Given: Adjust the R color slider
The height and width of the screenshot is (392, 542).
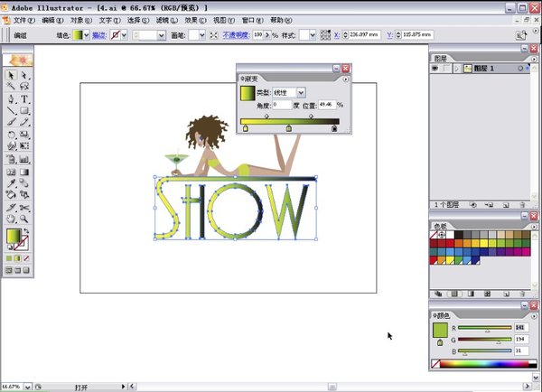Looking at the screenshot, I should click(x=484, y=328).
